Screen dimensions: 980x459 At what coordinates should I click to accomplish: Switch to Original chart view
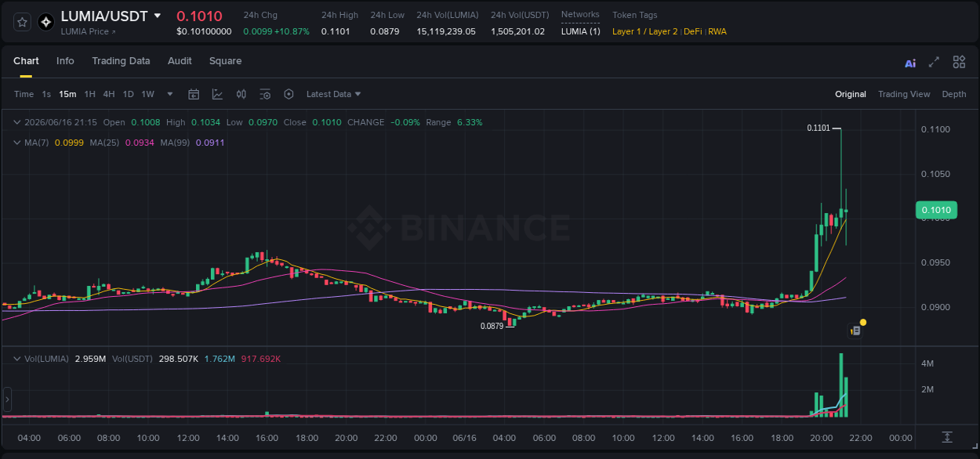[851, 94]
